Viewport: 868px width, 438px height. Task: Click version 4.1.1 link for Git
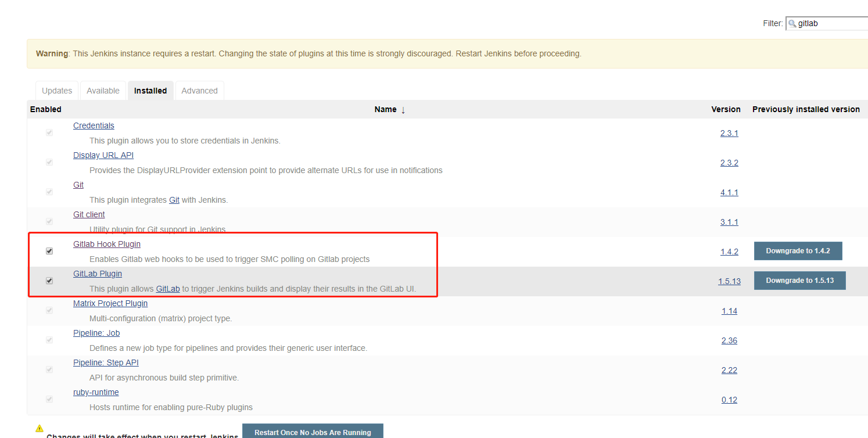pos(729,192)
